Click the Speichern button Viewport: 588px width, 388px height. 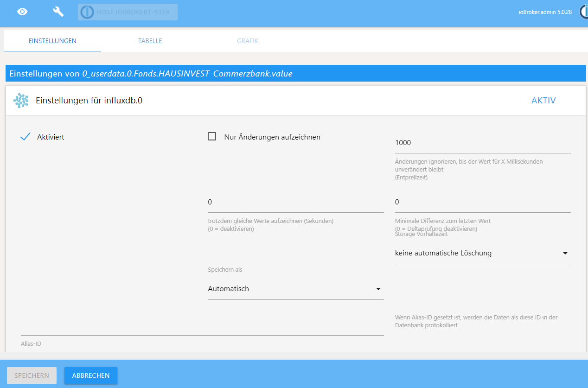click(32, 375)
